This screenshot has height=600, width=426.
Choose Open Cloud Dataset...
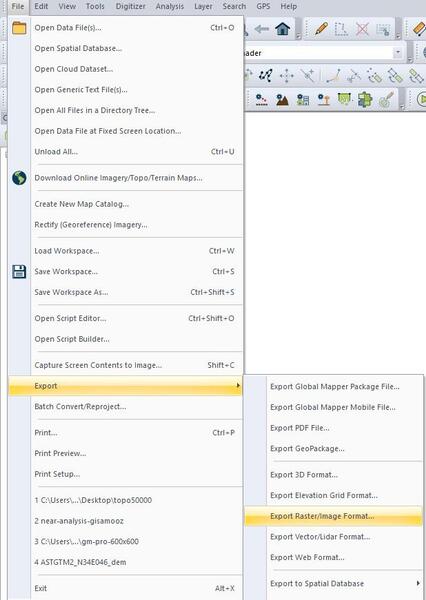pyautogui.click(x=125, y=69)
